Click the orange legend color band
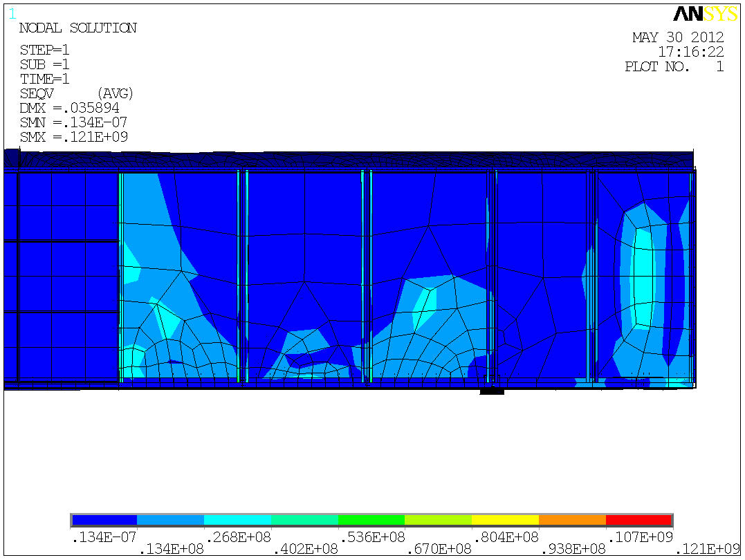Viewport: 745px width, 560px height. 572,520
